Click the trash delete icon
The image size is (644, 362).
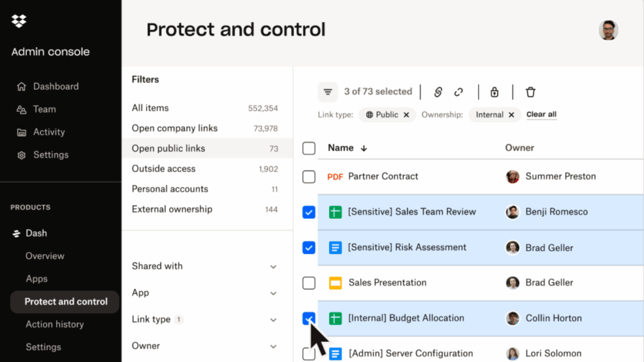pyautogui.click(x=530, y=92)
